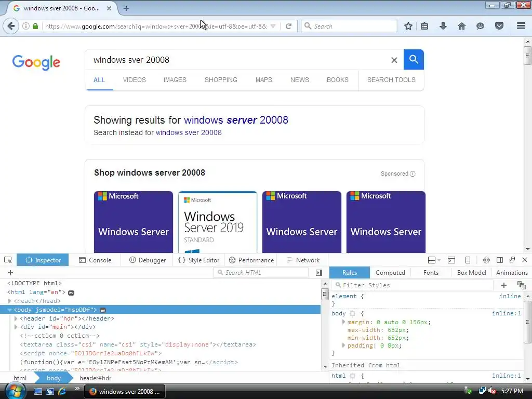Select the Box Model tab

click(471, 273)
